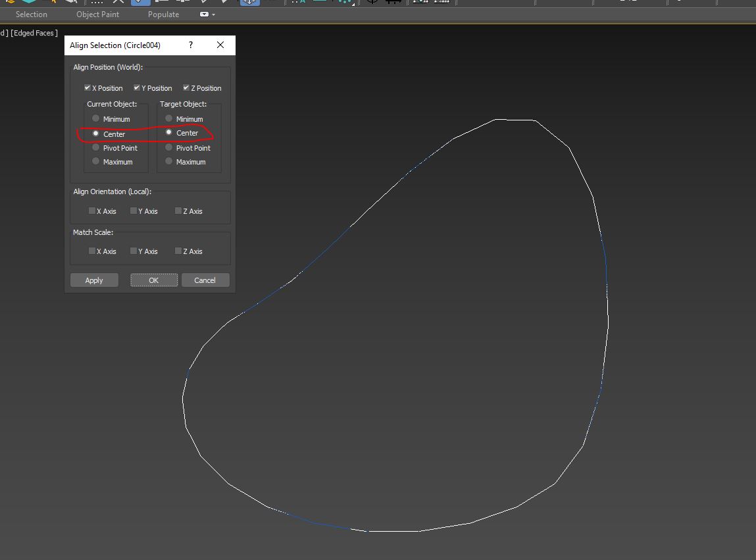Select Pivot Point for Current Object
Image resolution: width=756 pixels, height=560 pixels.
coord(96,147)
